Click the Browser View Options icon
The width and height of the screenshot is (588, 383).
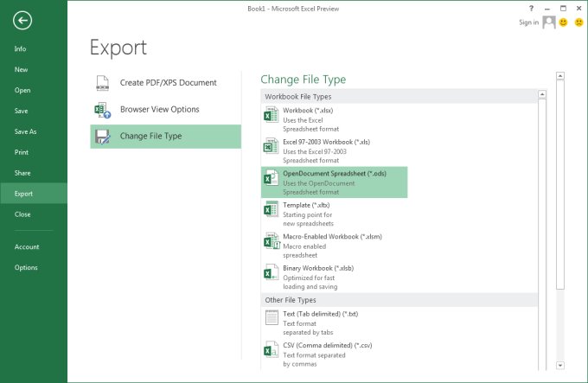[x=102, y=110]
